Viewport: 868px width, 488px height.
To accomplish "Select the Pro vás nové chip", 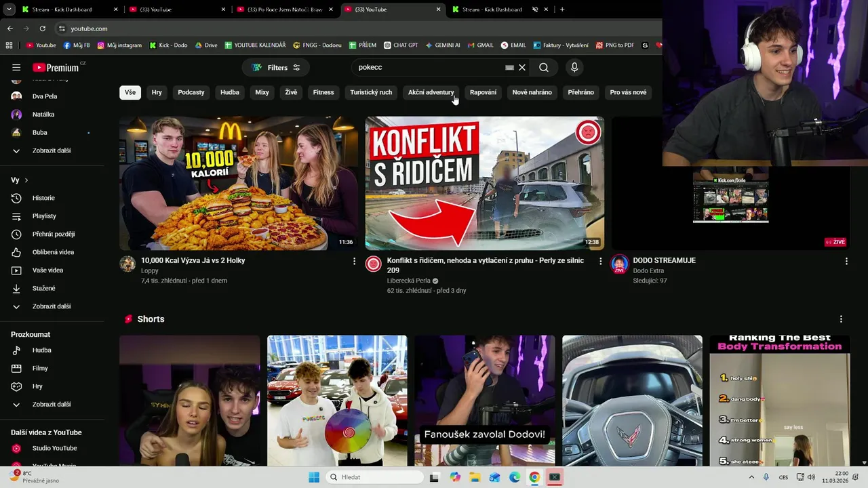I will pos(628,92).
